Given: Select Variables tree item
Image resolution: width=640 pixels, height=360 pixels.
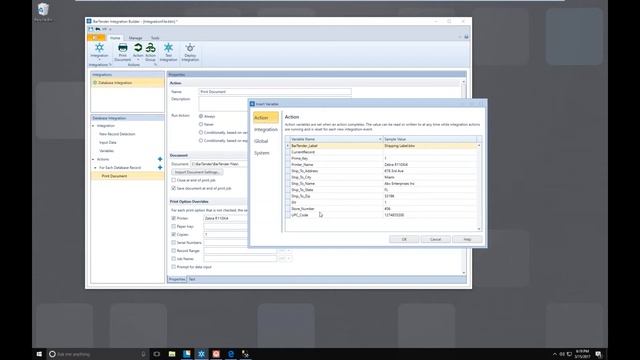Looking at the screenshot, I should (x=107, y=151).
